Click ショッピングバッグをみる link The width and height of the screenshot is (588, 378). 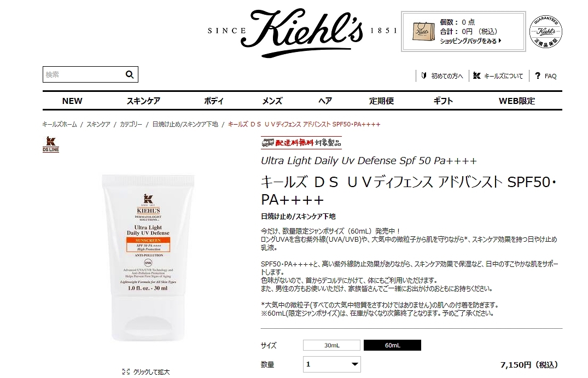pyautogui.click(x=470, y=41)
